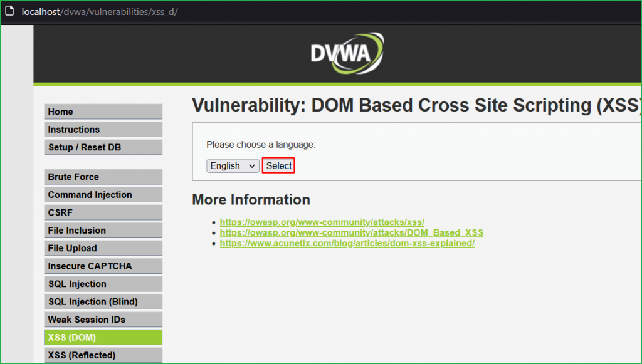Go to Weak Session IDs page
642x364 pixels.
[103, 320]
